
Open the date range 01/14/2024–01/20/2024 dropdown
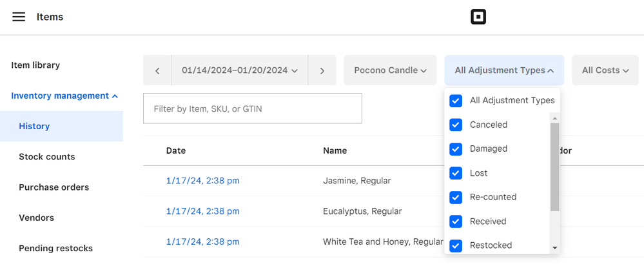point(239,70)
